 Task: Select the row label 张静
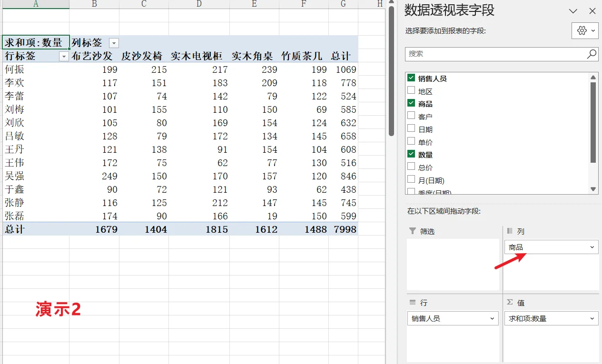point(36,203)
